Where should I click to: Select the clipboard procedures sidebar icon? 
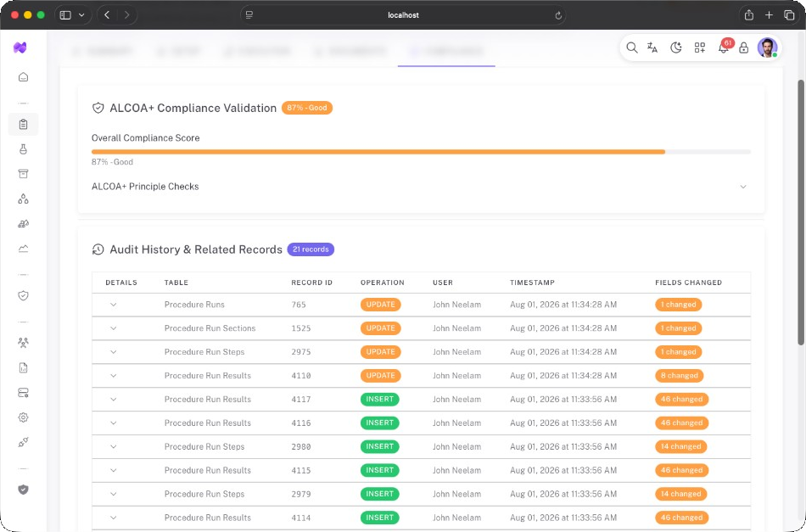23,125
